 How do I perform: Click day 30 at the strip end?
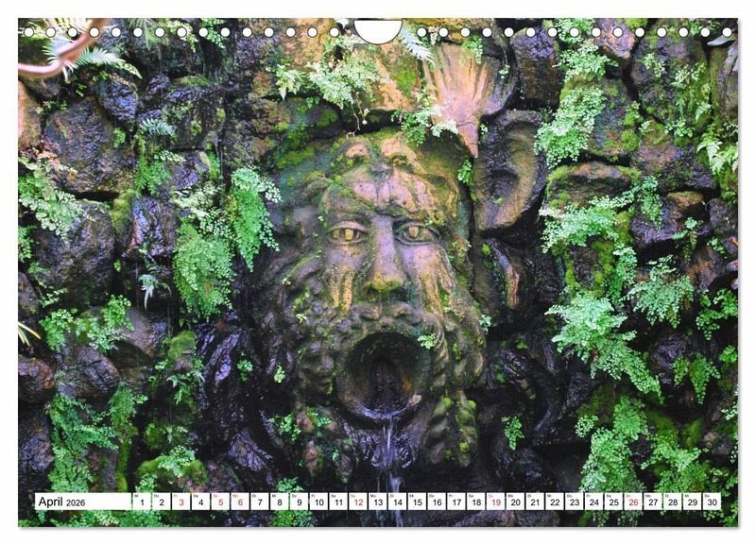click(711, 502)
